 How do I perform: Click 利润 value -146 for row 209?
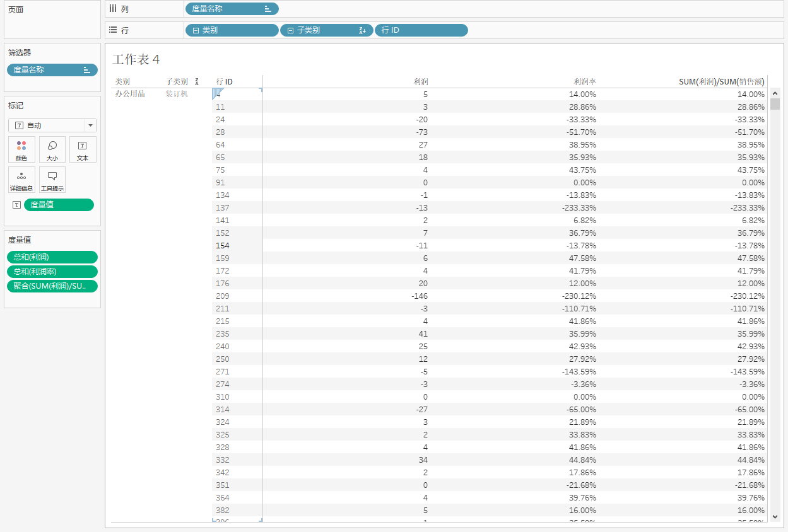pos(419,296)
